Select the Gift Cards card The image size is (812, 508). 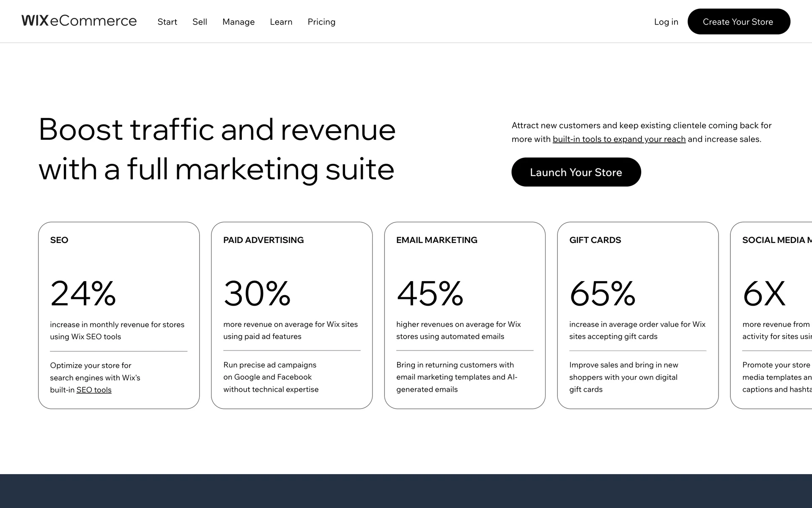click(x=638, y=315)
